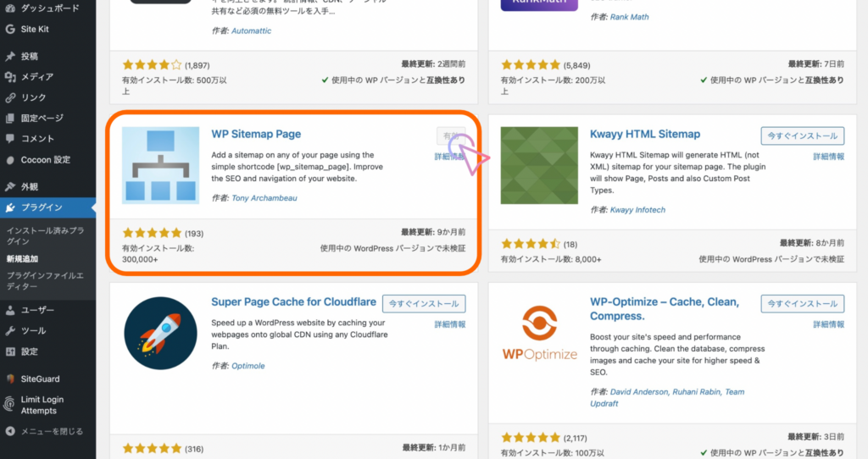Viewport: 868px width, 459px height.
Task: Install the Kwayy HTML Sitemap plugin
Action: tap(803, 135)
